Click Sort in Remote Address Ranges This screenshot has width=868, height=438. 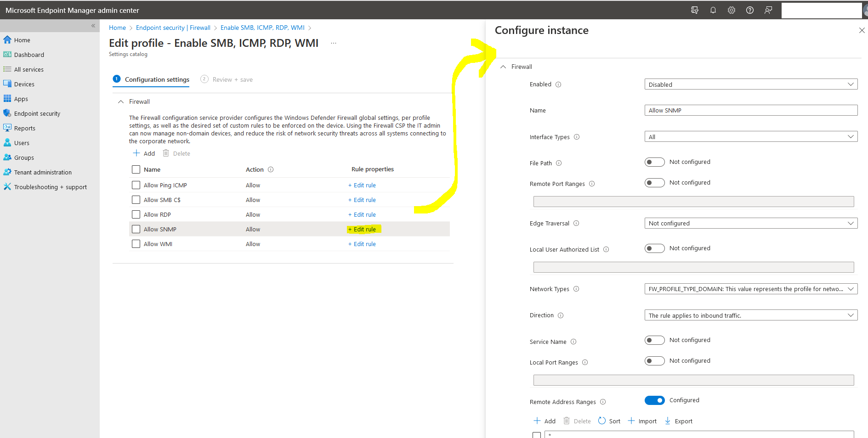pyautogui.click(x=609, y=421)
